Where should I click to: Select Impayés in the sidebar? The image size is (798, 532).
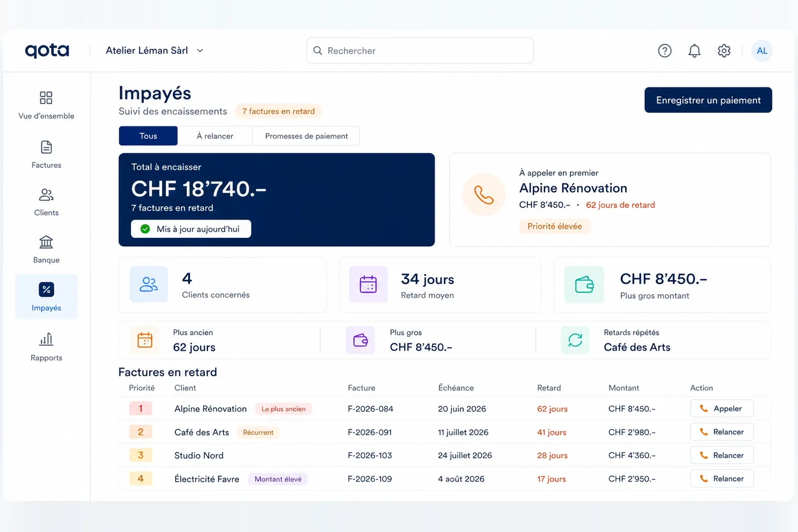[46, 297]
